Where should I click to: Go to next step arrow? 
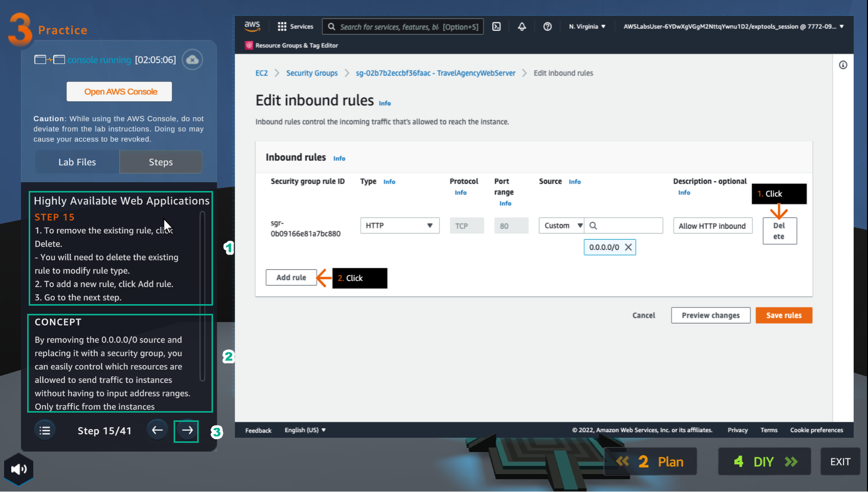186,431
